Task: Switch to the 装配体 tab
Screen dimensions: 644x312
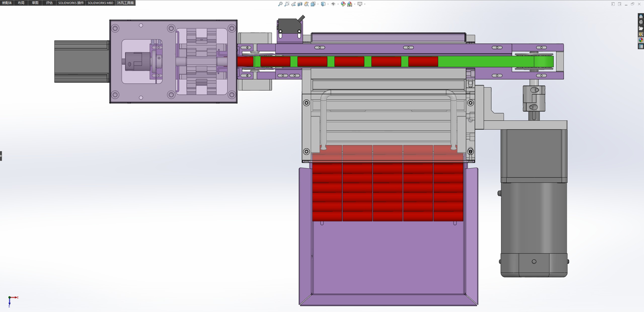Action: 7,3
